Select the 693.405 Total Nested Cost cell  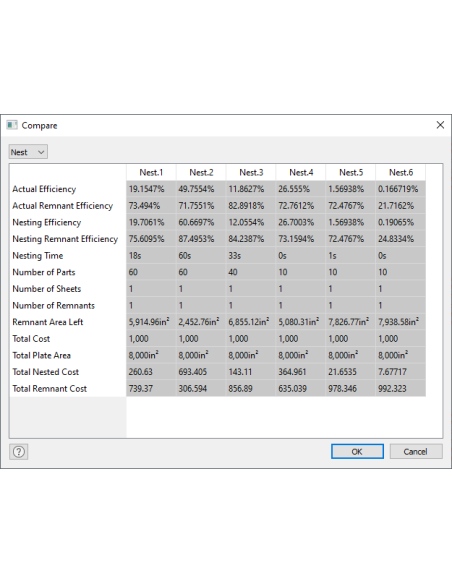point(201,372)
